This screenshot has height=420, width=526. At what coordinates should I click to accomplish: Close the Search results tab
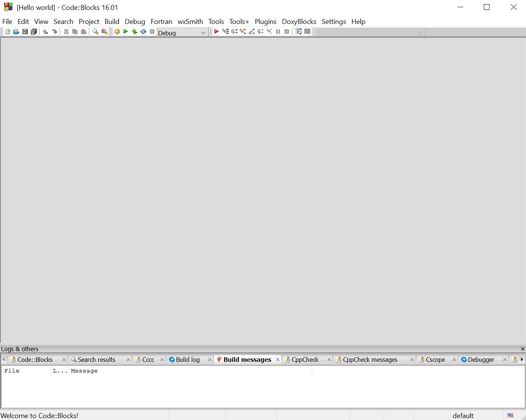tap(128, 360)
